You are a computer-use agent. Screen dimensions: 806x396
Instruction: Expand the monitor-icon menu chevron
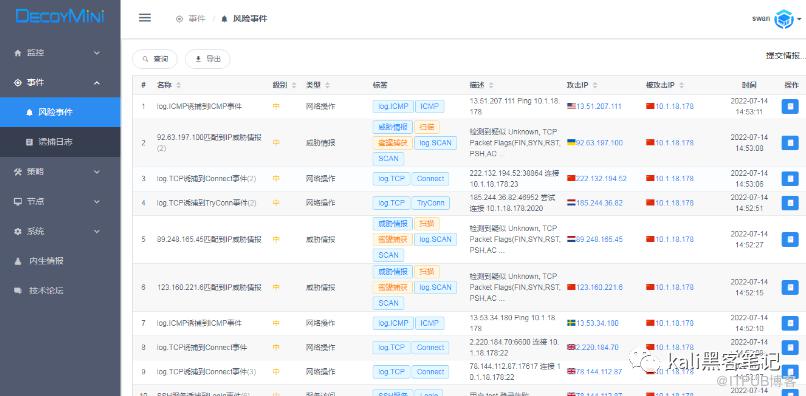click(97, 202)
